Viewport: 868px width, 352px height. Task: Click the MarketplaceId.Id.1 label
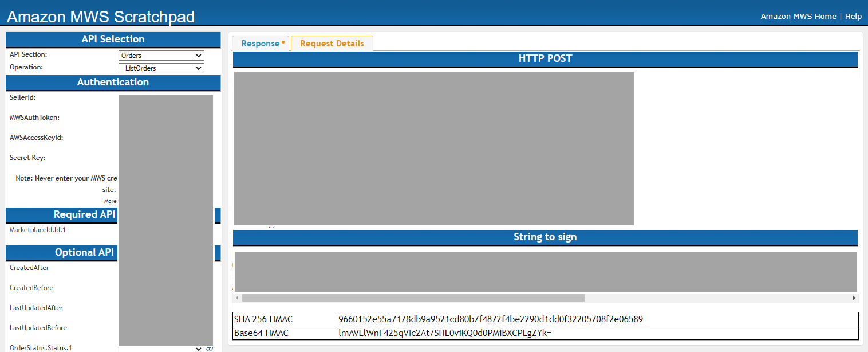click(x=38, y=230)
